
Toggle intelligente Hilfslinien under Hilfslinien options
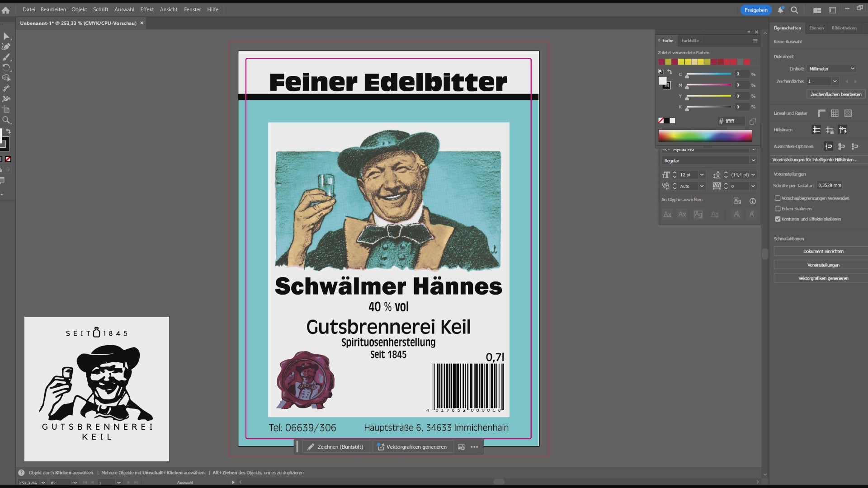[x=843, y=130]
